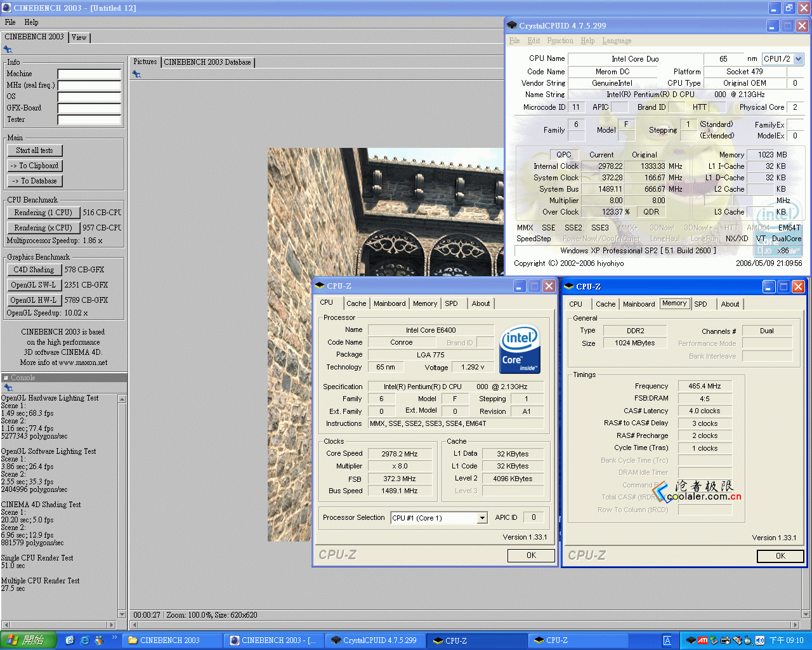Click the Core Speed value 2978.2 MHz
Viewport: 812px width, 650px height.
[400, 454]
